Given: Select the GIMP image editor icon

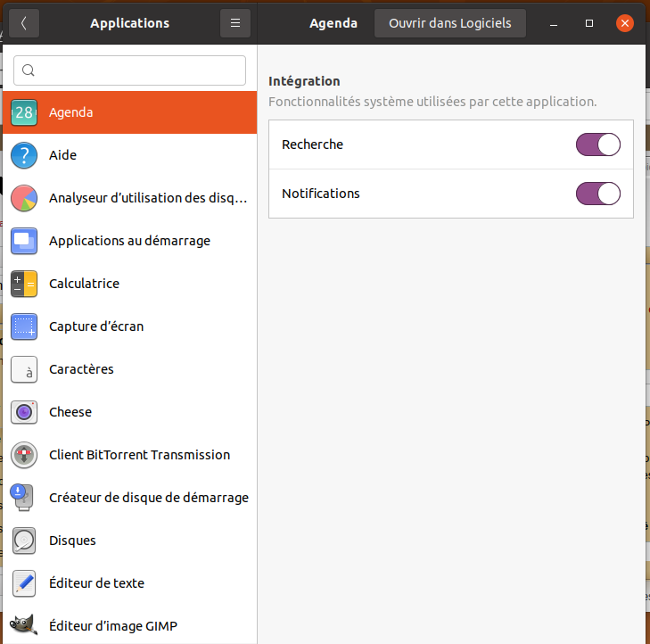Looking at the screenshot, I should pyautogui.click(x=24, y=625).
